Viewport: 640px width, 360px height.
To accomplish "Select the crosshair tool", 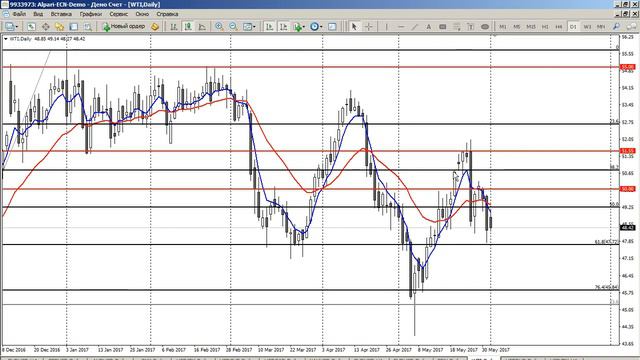I will point(368,27).
